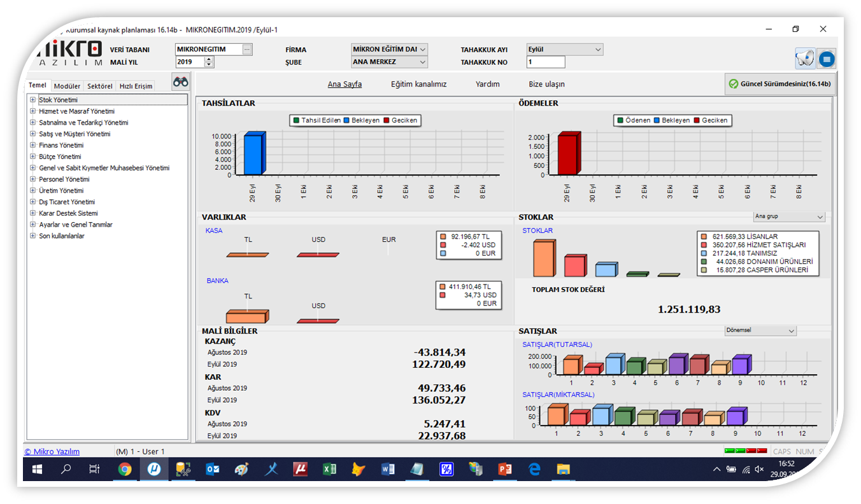Switch to the Sektörel tab
The width and height of the screenshot is (861, 504).
click(x=100, y=86)
